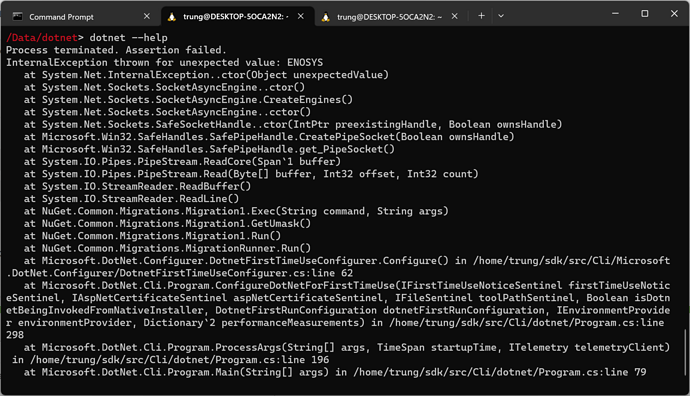Close the Command Prompt tab
690x396 pixels.
(147, 16)
